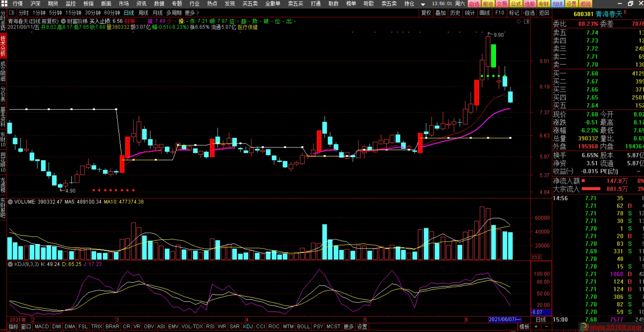Toggle the BOLL indicator
The height and width of the screenshot is (332, 644).
303,327
